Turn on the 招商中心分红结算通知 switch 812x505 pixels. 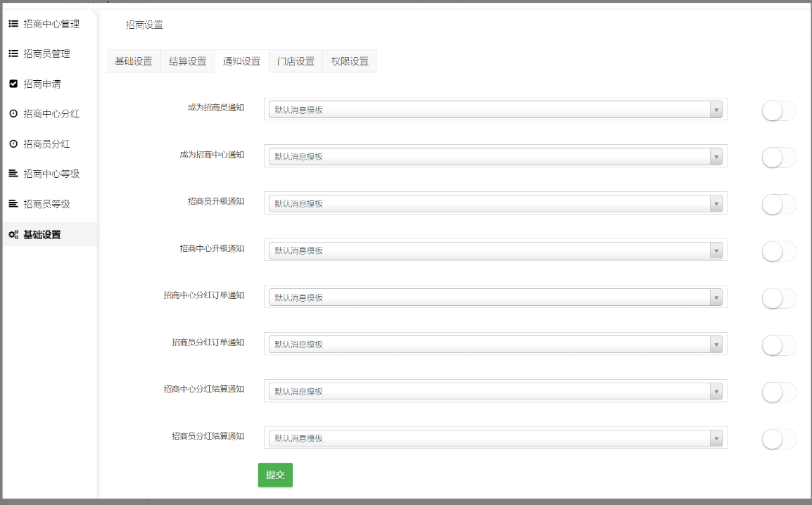(778, 392)
